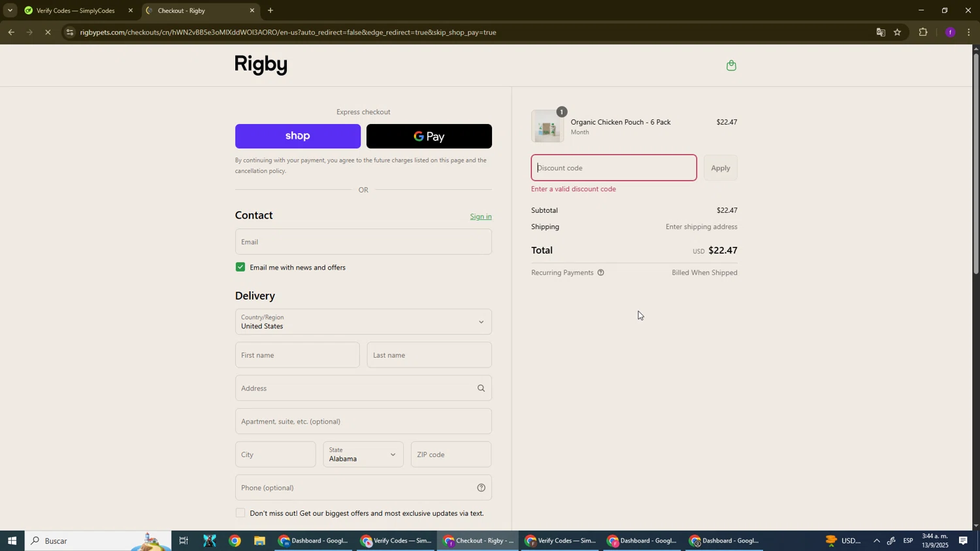Focus the Email input field

(363, 242)
